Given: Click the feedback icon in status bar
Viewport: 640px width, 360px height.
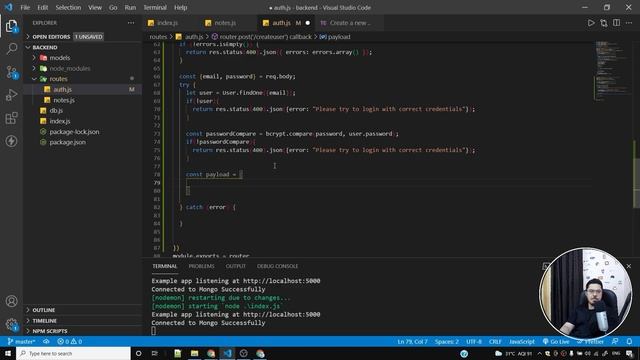Looking at the screenshot, I should (615, 342).
